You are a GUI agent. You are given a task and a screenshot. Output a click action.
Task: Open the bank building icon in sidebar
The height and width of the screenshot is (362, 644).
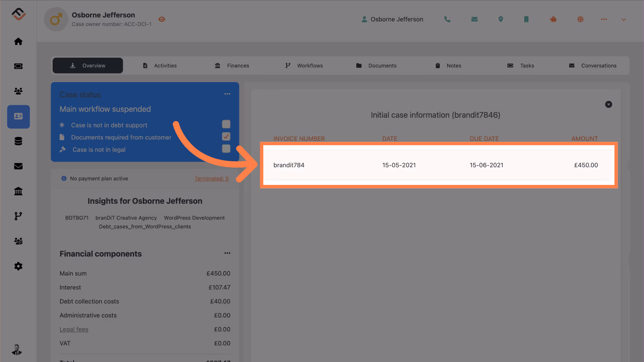(18, 191)
